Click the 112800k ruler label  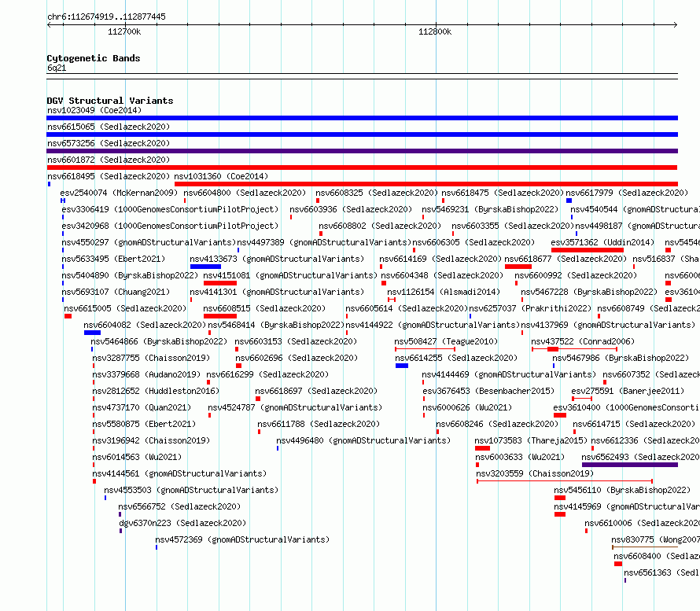click(435, 31)
